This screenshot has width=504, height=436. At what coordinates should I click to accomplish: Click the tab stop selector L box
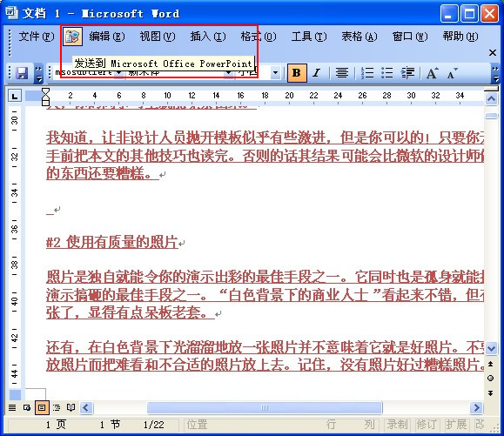pyautogui.click(x=15, y=96)
